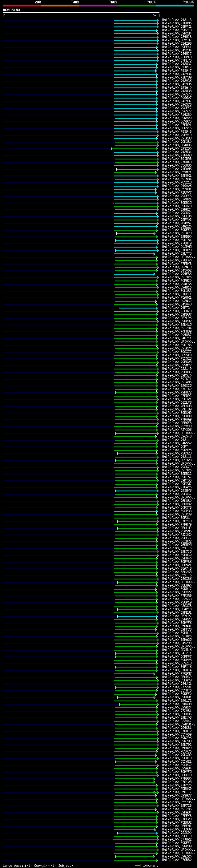Click the white query length bar
Image resolution: width=197 pixels, height=868 pixels.
81,13
